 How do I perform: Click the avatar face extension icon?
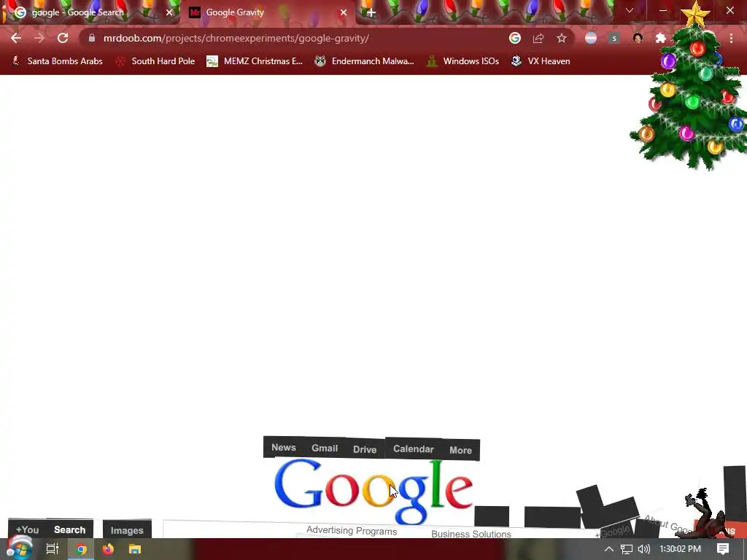coord(638,38)
